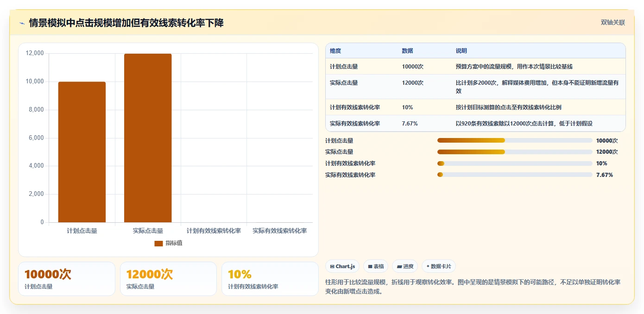Click x-axis label 实际点击量
644x314 pixels.
point(148,231)
